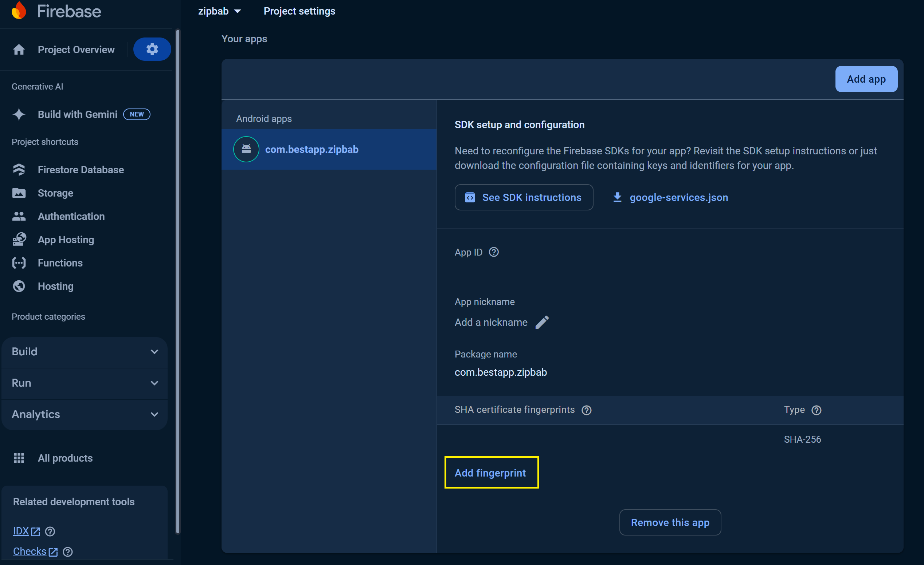Image resolution: width=924 pixels, height=565 pixels.
Task: Click the Hosting globe icon
Action: (19, 286)
